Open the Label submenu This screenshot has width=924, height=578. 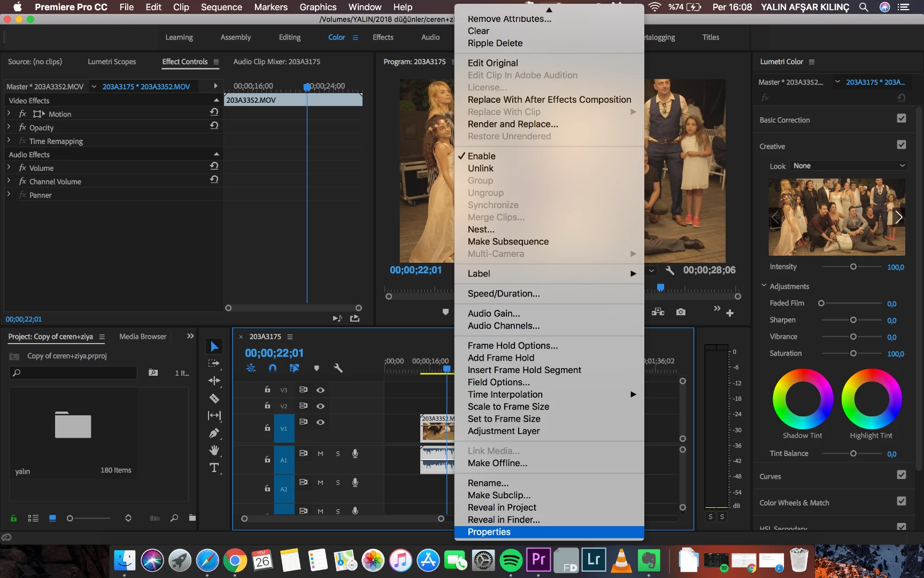pos(549,273)
